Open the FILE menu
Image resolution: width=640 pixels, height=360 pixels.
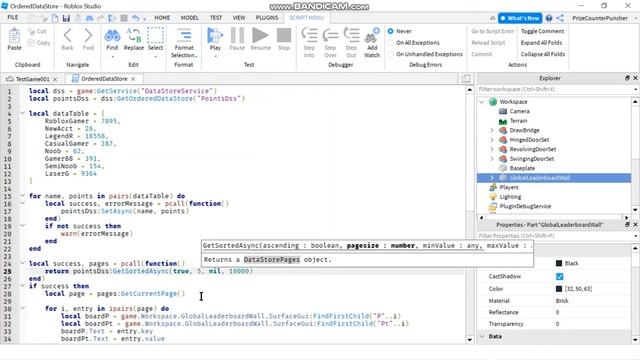pyautogui.click(x=13, y=18)
